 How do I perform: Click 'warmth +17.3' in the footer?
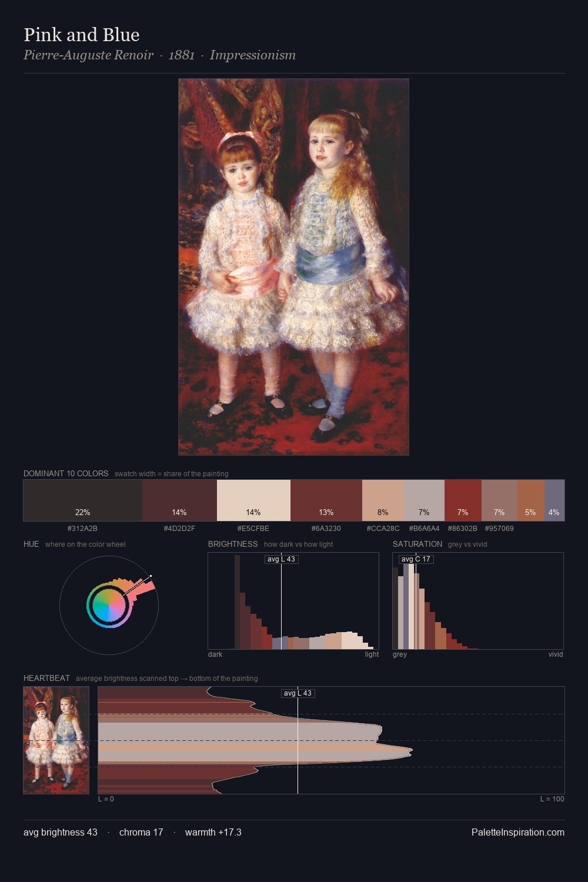(213, 833)
